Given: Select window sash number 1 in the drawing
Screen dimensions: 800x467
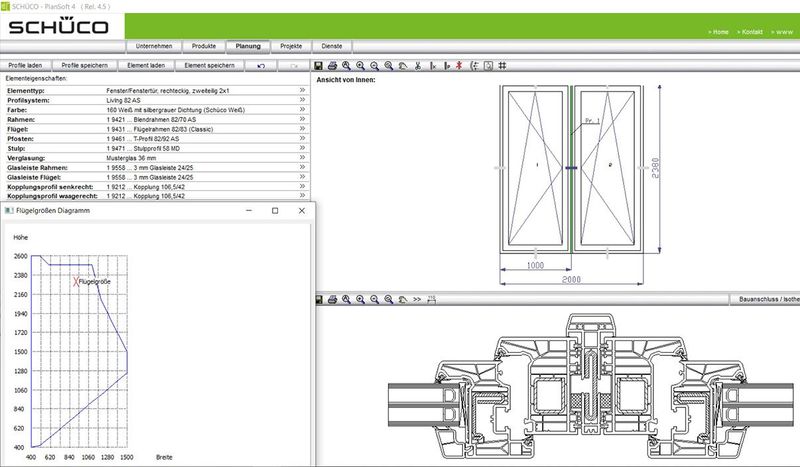Looking at the screenshot, I should click(x=536, y=166).
